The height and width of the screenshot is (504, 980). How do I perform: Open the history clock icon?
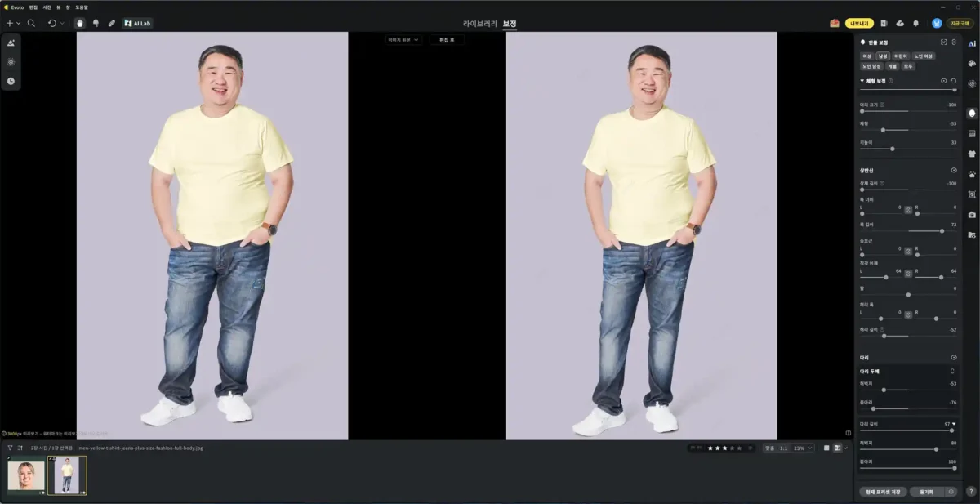tap(11, 81)
